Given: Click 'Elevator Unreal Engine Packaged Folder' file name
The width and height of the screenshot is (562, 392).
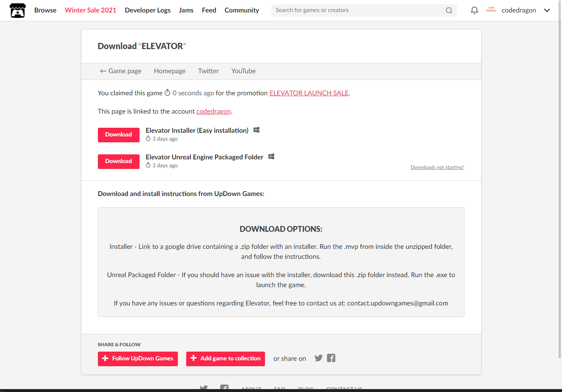Looking at the screenshot, I should coord(205,157).
